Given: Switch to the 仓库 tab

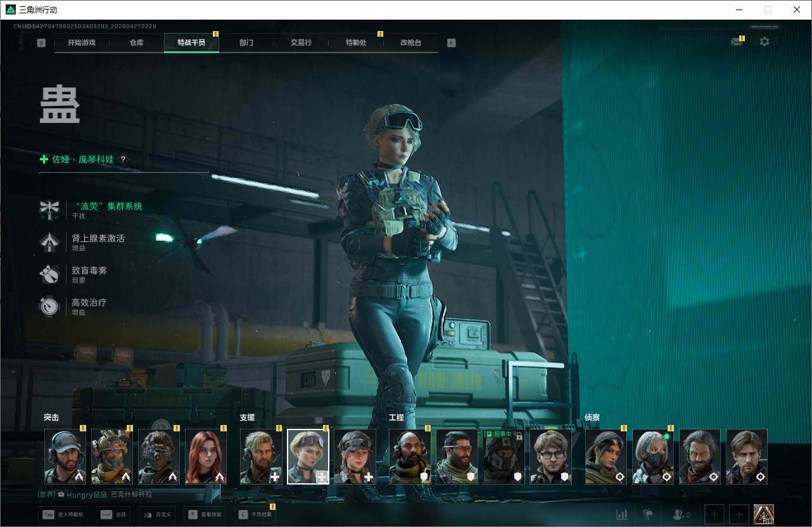Looking at the screenshot, I should tap(136, 42).
